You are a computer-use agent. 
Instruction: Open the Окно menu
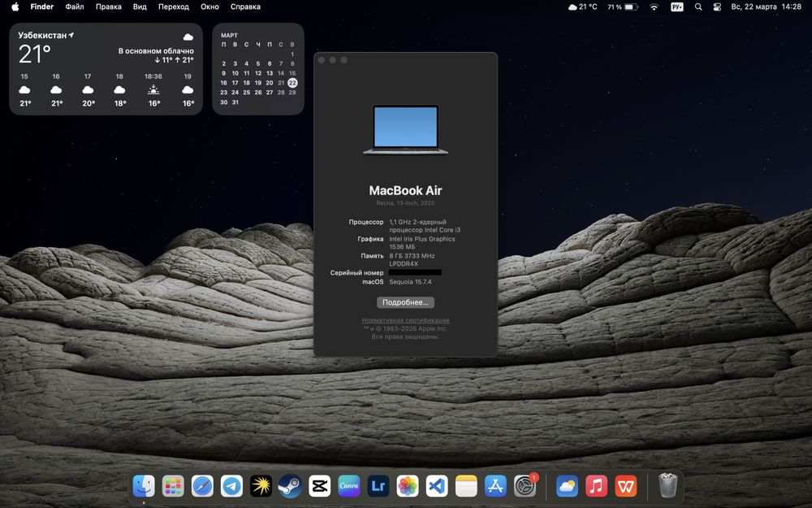tap(209, 7)
